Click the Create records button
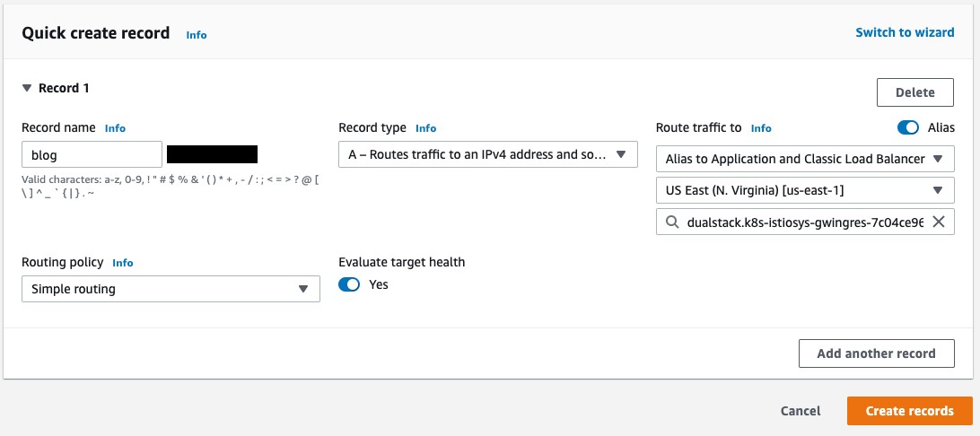The width and height of the screenshot is (980, 436). click(x=909, y=411)
